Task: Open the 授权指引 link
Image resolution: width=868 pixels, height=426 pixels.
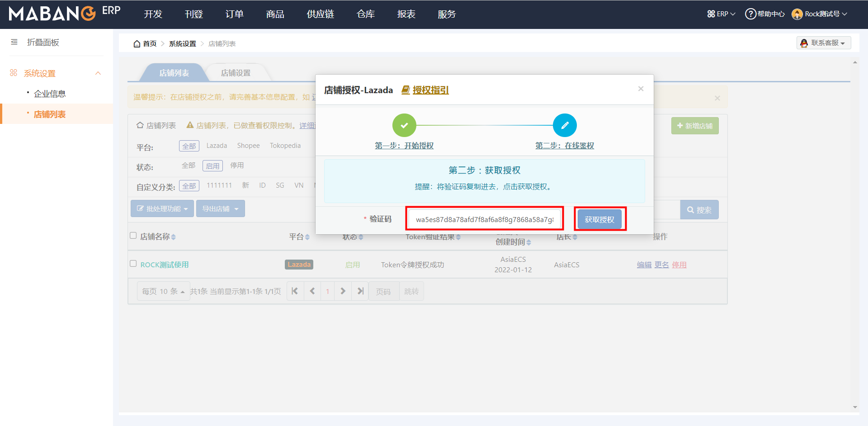Action: [x=431, y=90]
